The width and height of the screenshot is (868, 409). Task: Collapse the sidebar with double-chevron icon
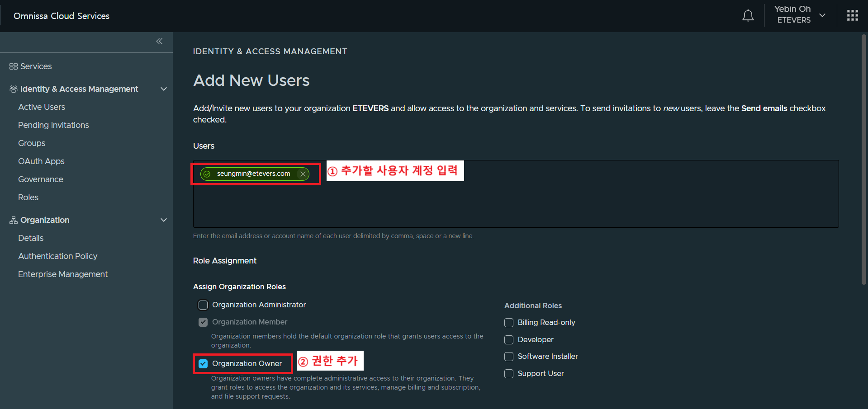[x=159, y=41]
